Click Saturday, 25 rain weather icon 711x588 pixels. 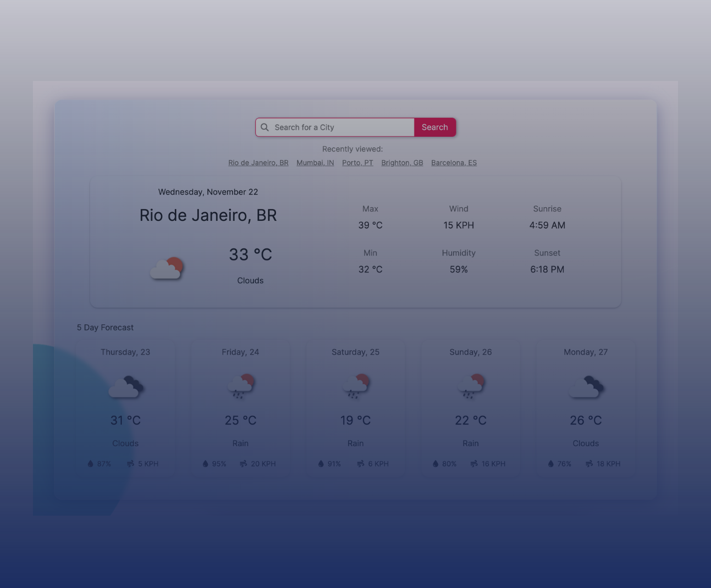click(356, 386)
